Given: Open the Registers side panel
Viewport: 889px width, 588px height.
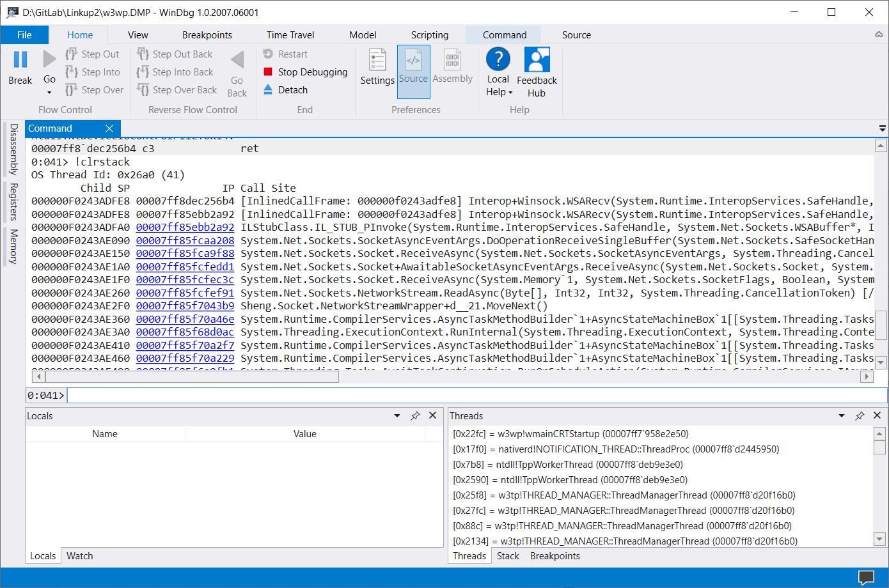Looking at the screenshot, I should coord(13,202).
